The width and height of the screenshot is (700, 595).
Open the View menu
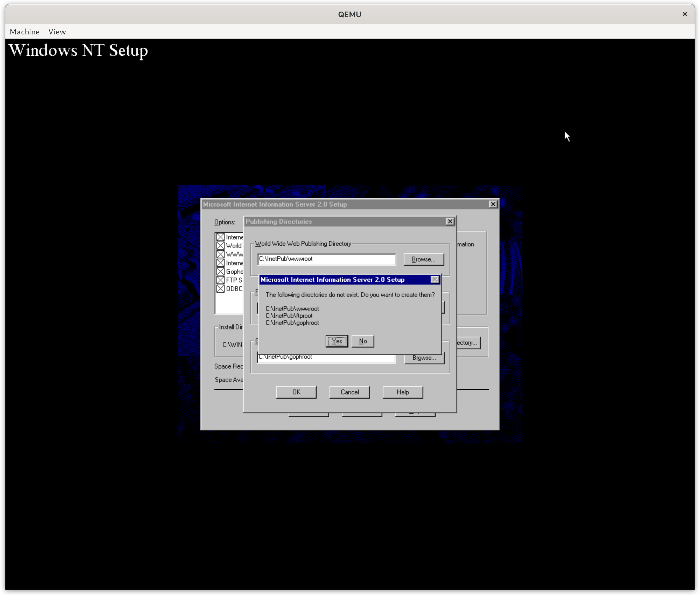57,32
